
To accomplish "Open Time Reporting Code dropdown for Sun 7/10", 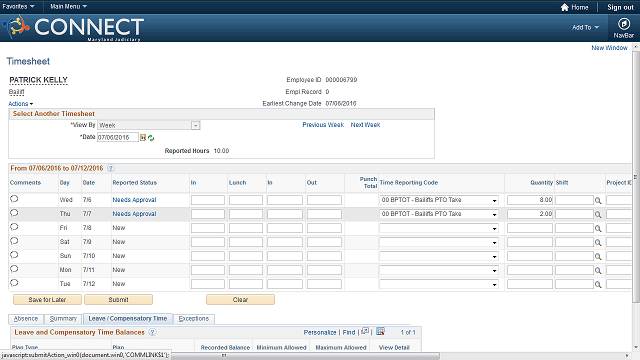I will (x=439, y=256).
